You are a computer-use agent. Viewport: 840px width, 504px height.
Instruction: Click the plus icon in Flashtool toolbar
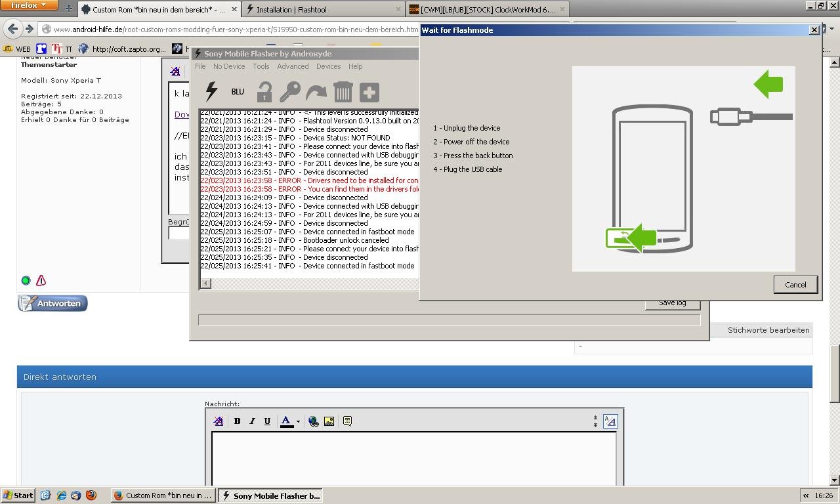[x=369, y=92]
